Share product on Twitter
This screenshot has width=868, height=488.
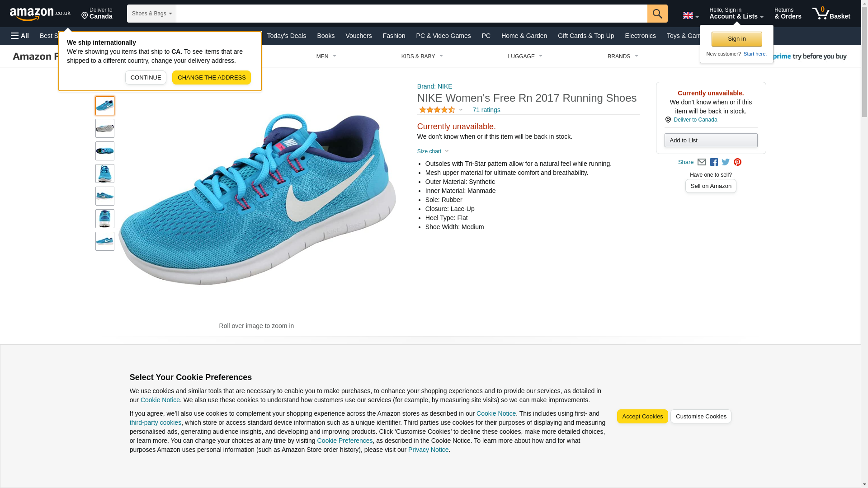coord(726,162)
